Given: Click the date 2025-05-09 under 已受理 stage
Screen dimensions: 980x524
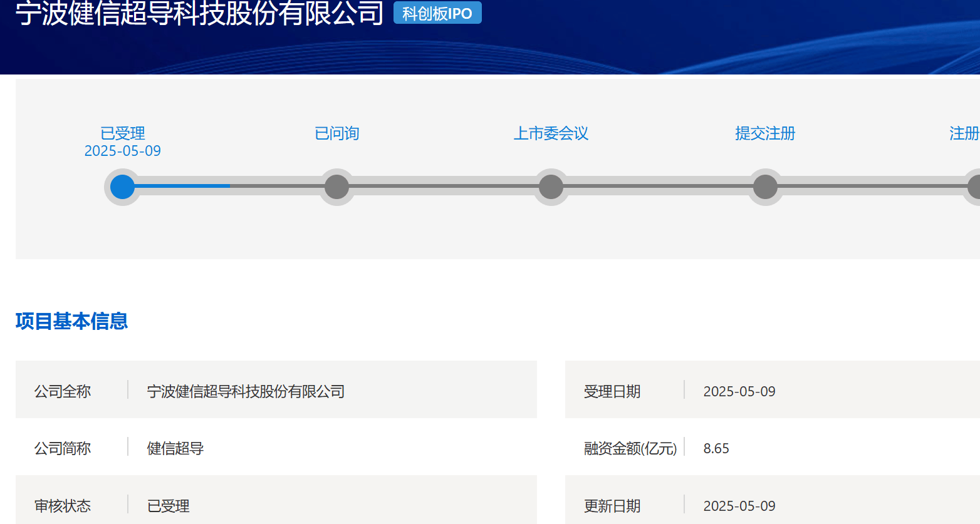Looking at the screenshot, I should [x=123, y=151].
